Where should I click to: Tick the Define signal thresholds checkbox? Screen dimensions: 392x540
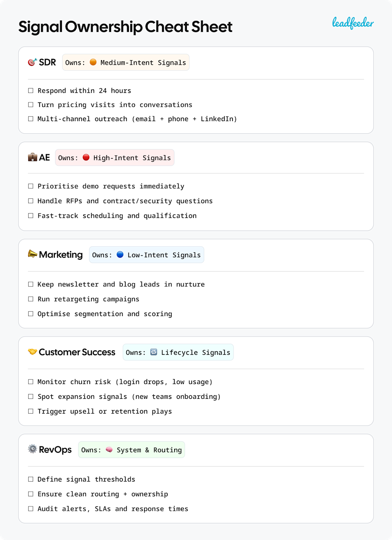tap(30, 479)
